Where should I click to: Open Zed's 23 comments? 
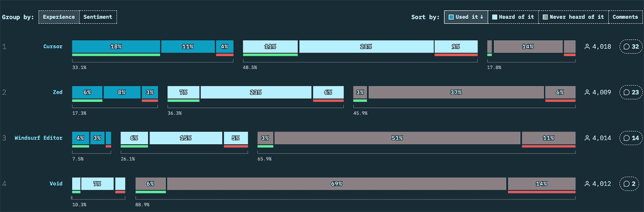click(630, 92)
